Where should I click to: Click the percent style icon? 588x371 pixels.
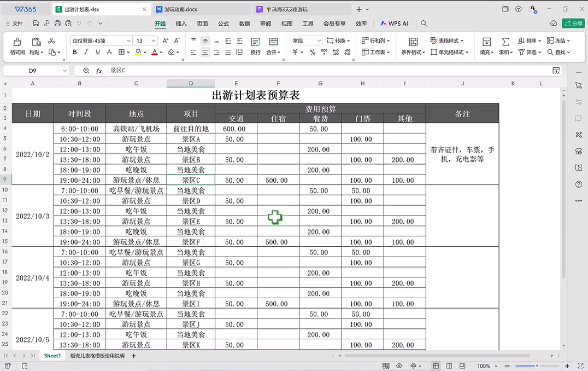312,53
